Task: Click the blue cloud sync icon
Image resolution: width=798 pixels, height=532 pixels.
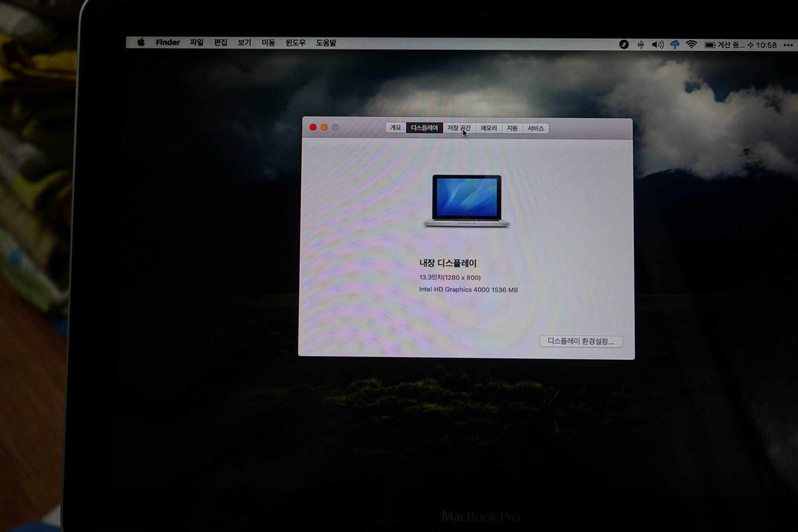Action: [x=675, y=45]
